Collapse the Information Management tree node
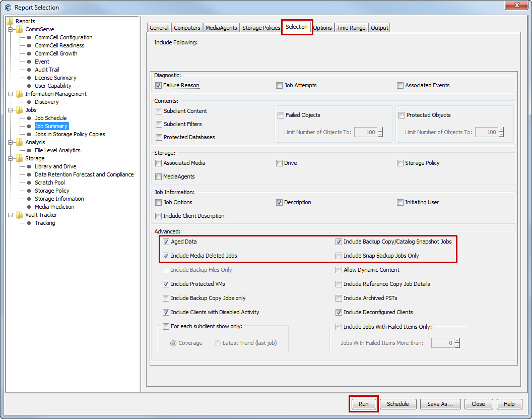 pyautogui.click(x=10, y=94)
